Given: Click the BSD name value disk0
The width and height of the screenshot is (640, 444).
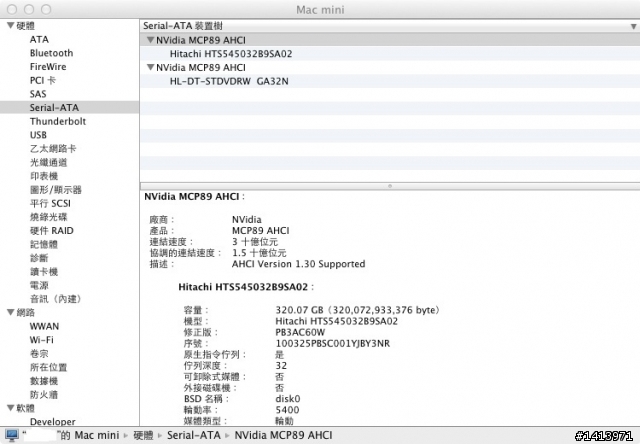Looking at the screenshot, I should pyautogui.click(x=288, y=399).
